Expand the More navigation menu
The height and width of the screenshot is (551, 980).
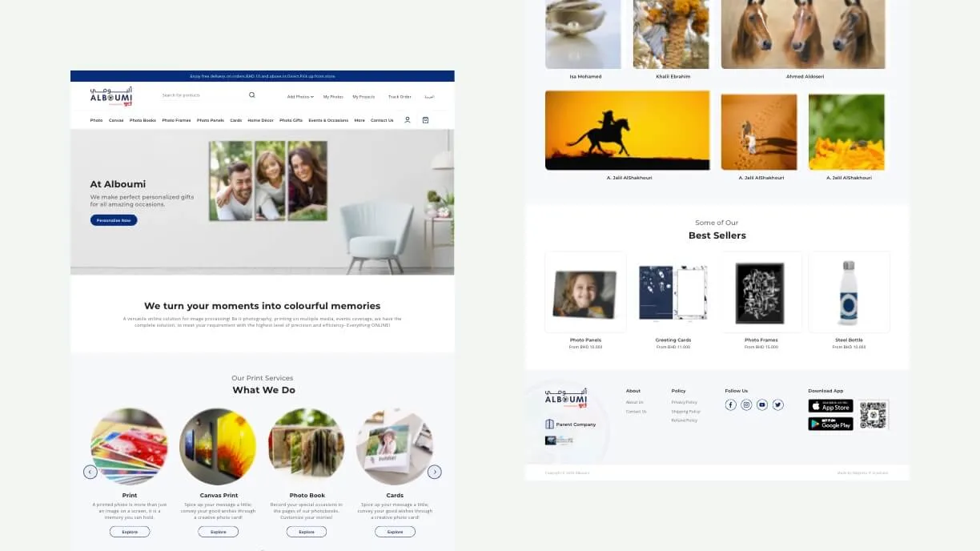pos(359,120)
